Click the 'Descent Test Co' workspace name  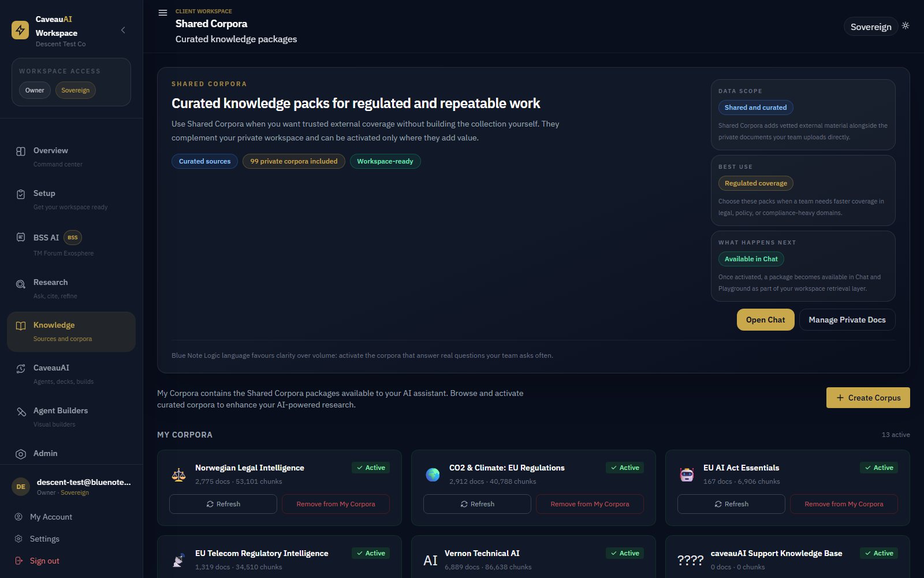point(61,44)
